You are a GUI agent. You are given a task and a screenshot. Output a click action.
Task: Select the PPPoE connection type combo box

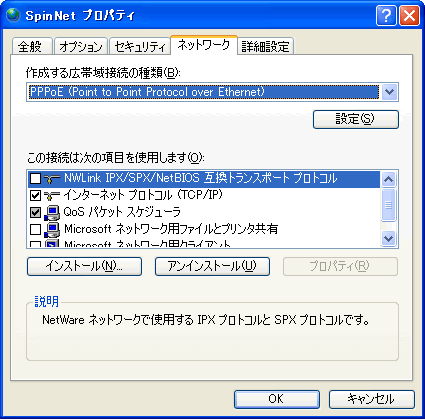[212, 92]
